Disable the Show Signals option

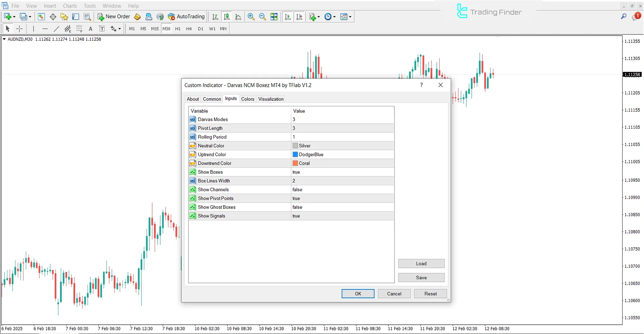pyautogui.click(x=341, y=216)
